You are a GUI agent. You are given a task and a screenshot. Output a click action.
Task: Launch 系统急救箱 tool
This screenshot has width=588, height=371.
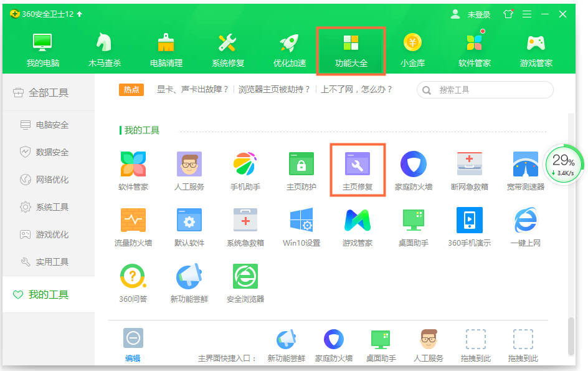tap(245, 227)
